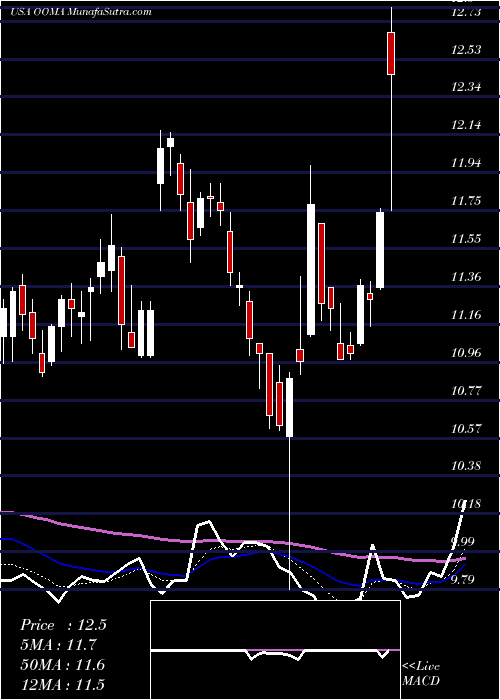Click the '50MA : 11.6' readout
This screenshot has height=700, width=500.
pos(63,665)
